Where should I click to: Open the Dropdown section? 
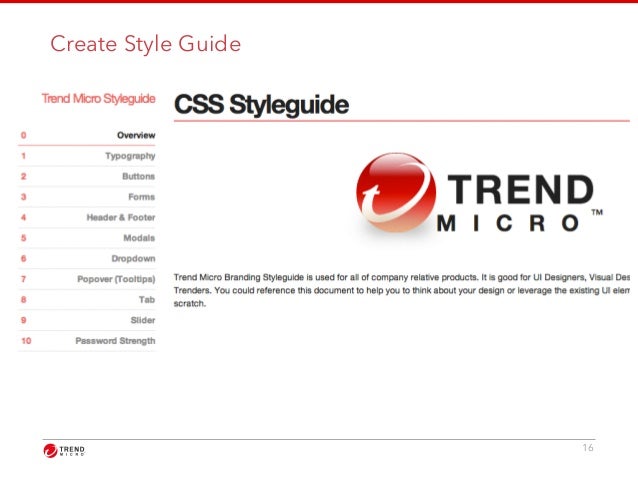pos(87,258)
